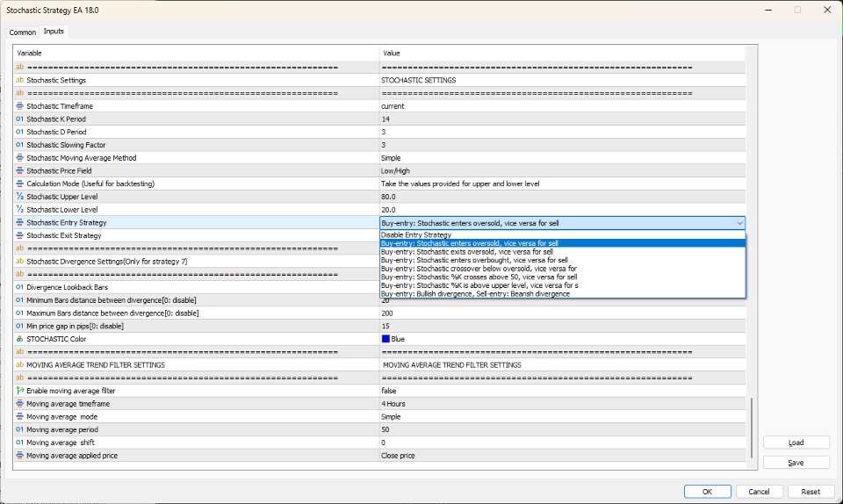843x504 pixels.
Task: Confirm settings with the OK button
Action: tap(707, 492)
